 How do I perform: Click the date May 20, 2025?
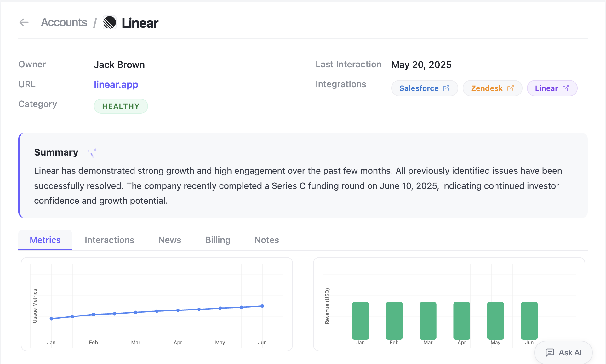[421, 65]
